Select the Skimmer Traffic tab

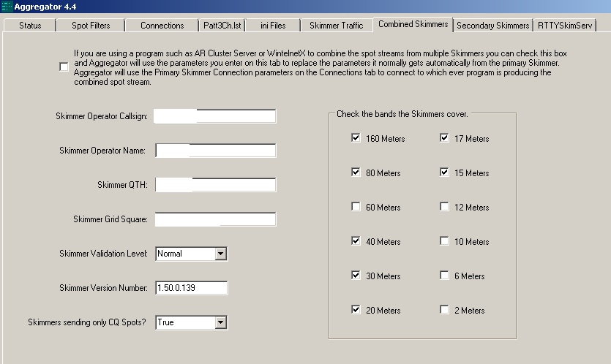pos(335,26)
